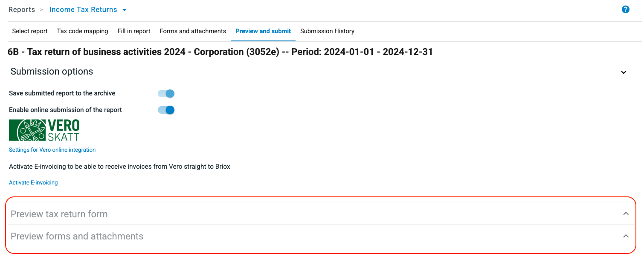
Task: Click the 6B tax return period heading
Action: (220, 52)
